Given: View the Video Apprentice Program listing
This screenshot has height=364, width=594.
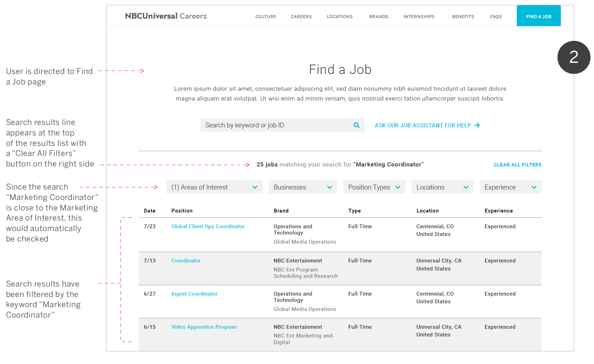Looking at the screenshot, I should pos(204,327).
